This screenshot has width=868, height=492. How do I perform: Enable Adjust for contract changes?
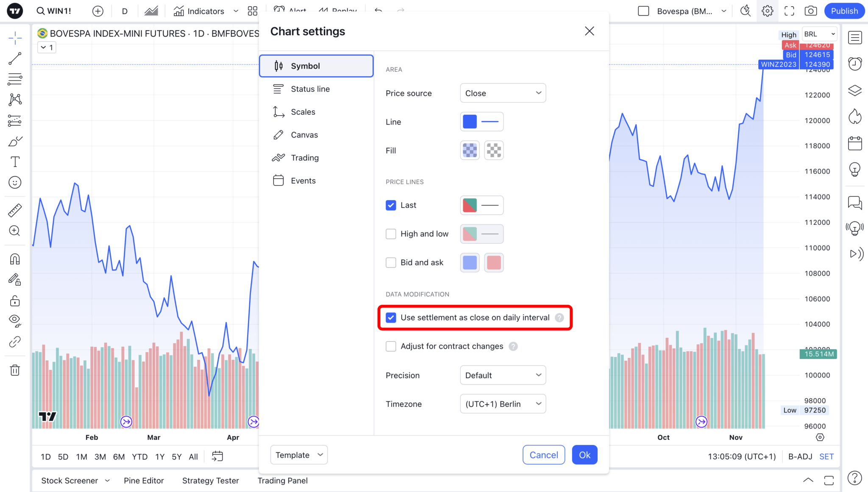pos(391,346)
